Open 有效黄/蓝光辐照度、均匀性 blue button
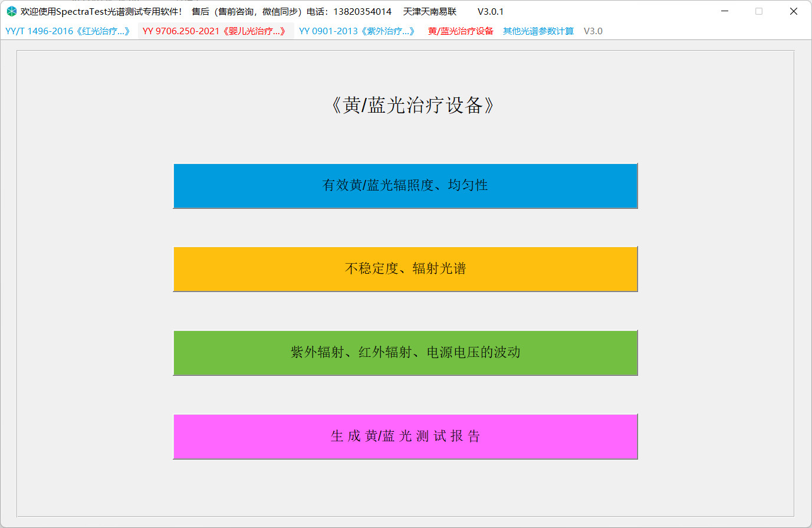This screenshot has height=528, width=812. tap(405, 186)
